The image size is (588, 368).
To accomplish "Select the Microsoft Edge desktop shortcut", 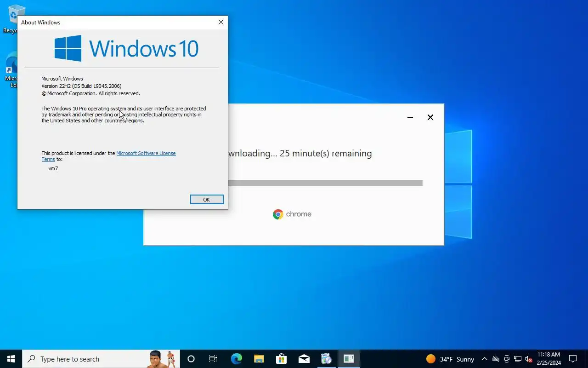I will pyautogui.click(x=11, y=70).
